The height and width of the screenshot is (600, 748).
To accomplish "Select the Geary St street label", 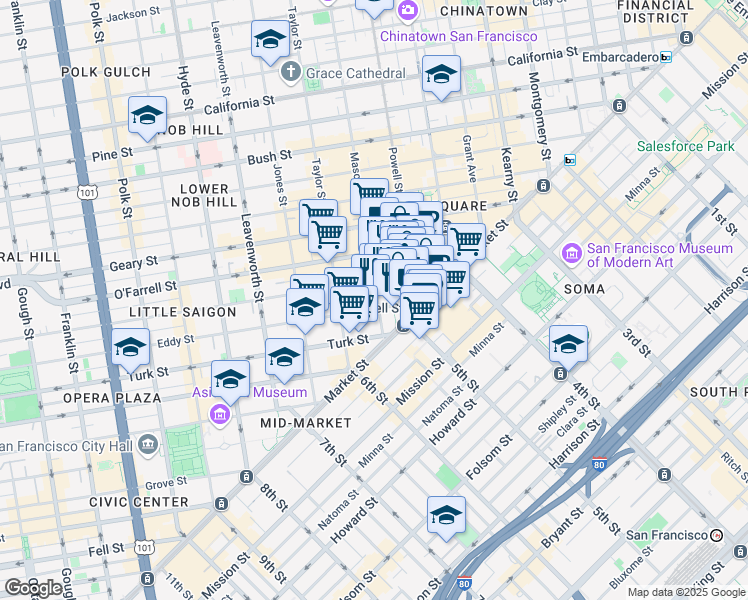I will 134,263.
